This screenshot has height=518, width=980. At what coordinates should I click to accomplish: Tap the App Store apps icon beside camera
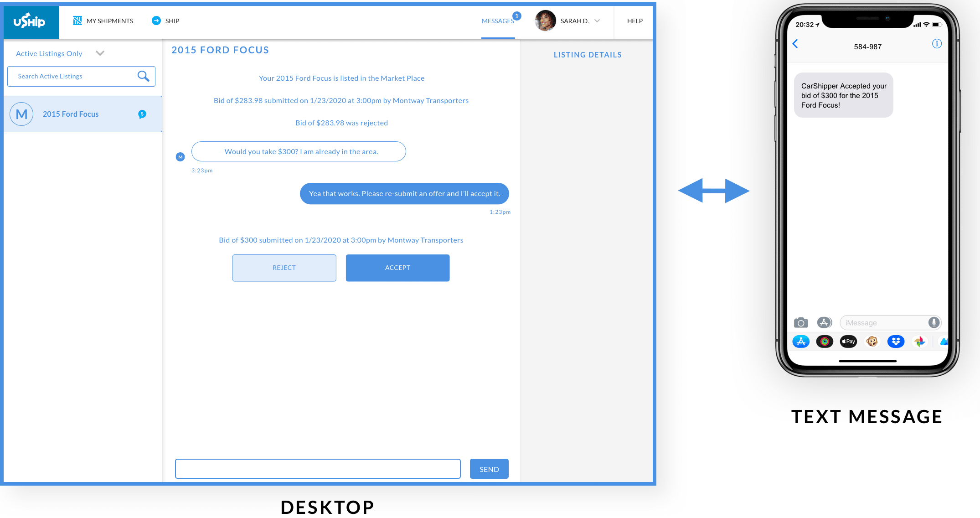tap(824, 323)
